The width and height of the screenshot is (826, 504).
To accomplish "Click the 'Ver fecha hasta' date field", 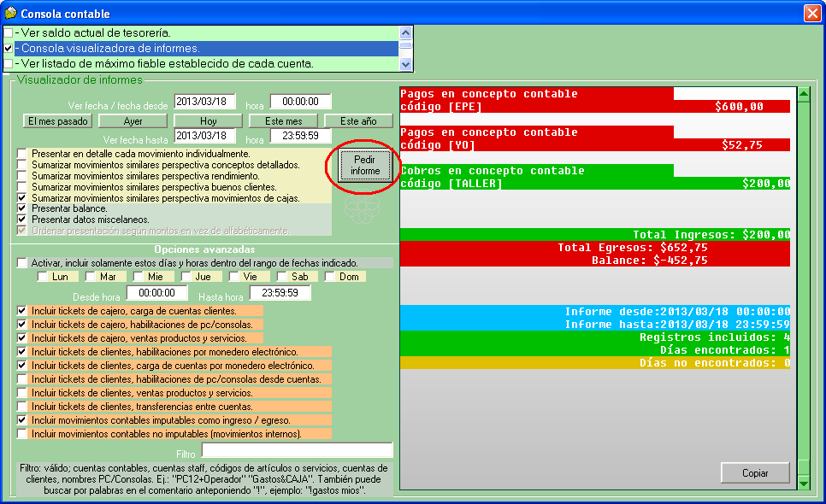I will [x=204, y=136].
